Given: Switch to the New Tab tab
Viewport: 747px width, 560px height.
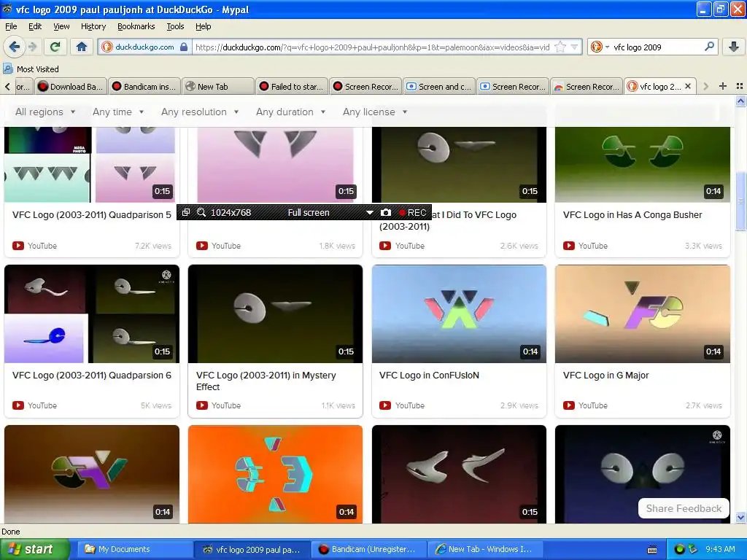Looking at the screenshot, I should (x=218, y=86).
